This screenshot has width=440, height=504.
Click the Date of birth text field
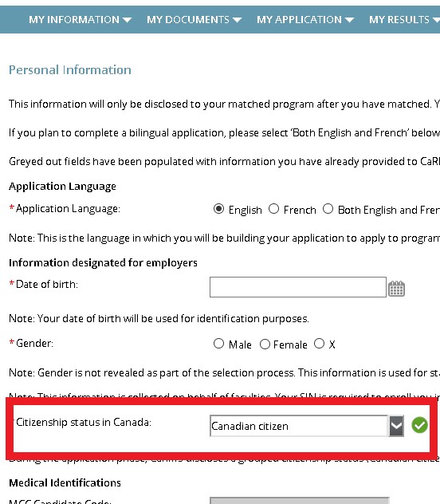point(298,287)
